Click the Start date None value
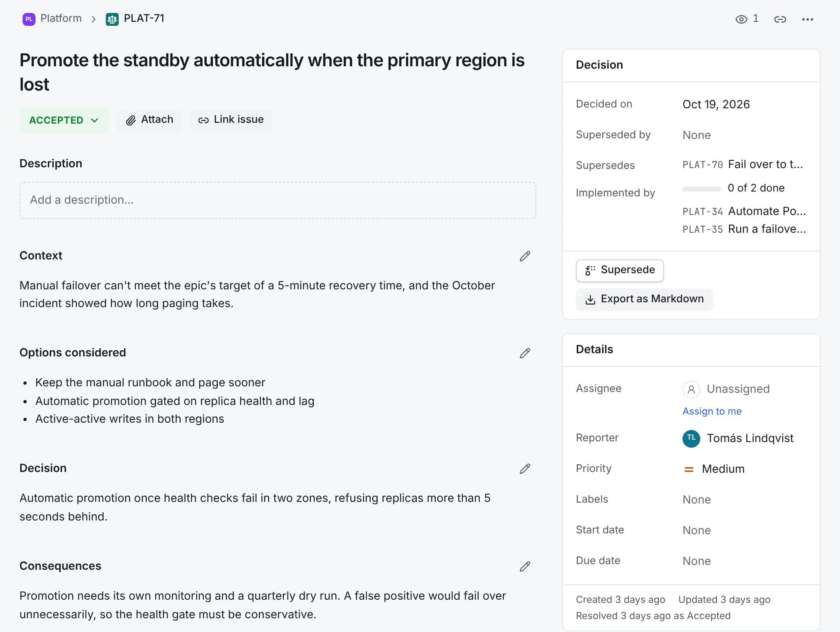This screenshot has width=840, height=632. (697, 531)
